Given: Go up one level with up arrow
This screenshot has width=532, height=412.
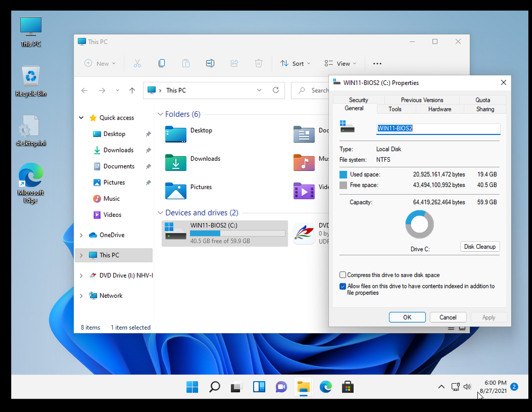Looking at the screenshot, I should coord(132,90).
